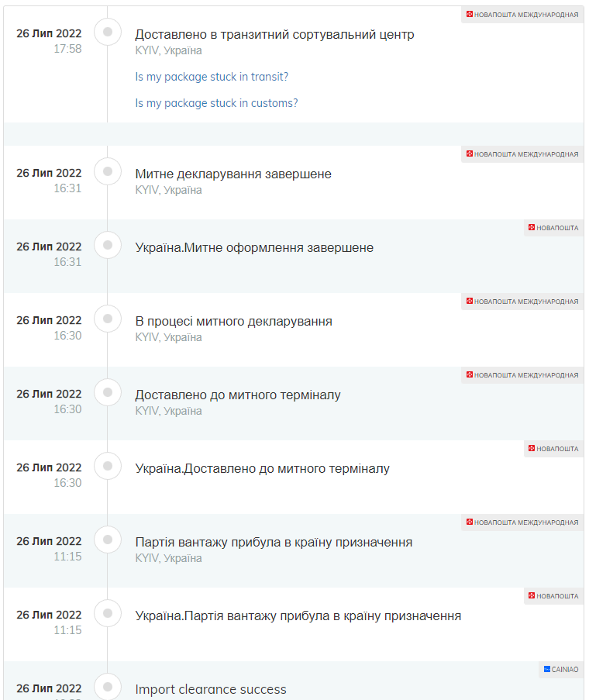Open 'Is my package stuck in customs?' link
This screenshot has width=589, height=700.
click(x=216, y=103)
